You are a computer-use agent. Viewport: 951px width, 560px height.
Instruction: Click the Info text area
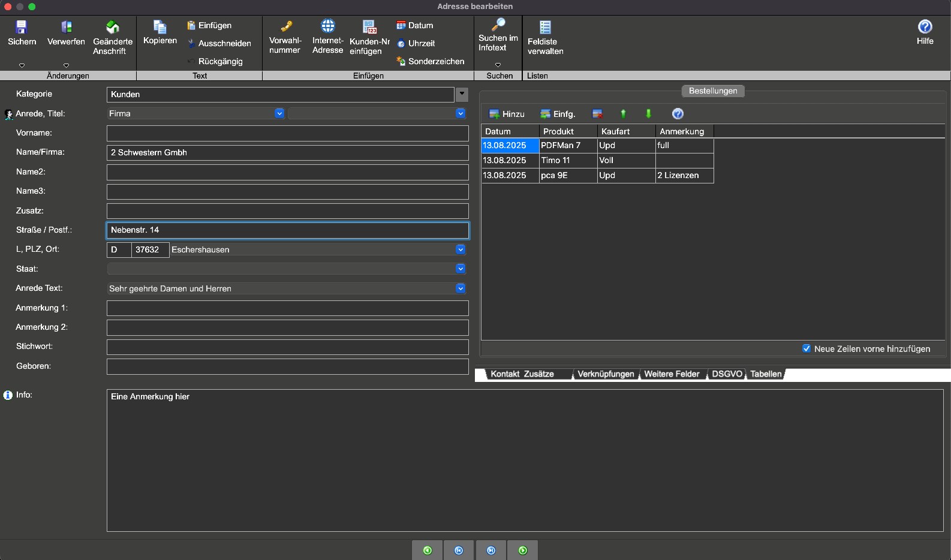(525, 460)
